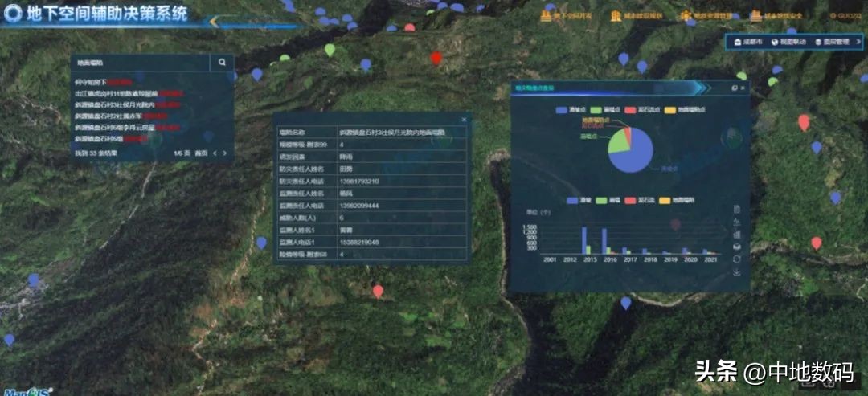This screenshot has width=868, height=396.
Task: Toggle 滑坡点 legend in pie chart
Action: pos(571,110)
